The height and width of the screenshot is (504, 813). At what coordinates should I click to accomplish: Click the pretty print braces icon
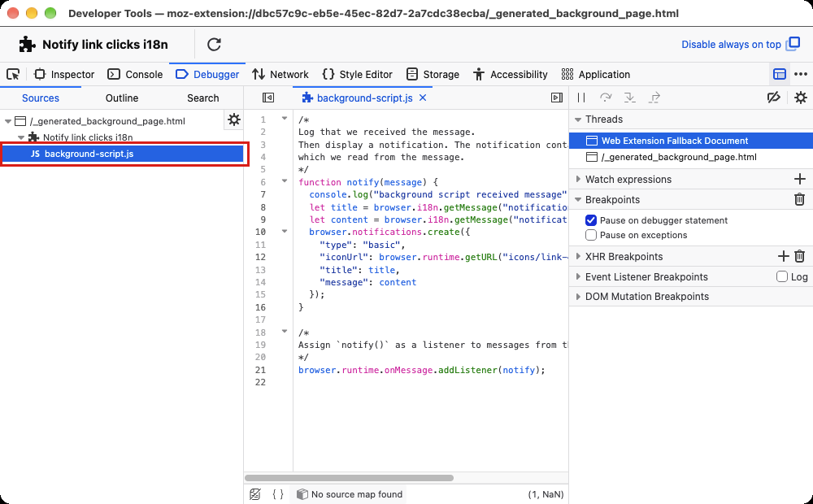pyautogui.click(x=278, y=494)
